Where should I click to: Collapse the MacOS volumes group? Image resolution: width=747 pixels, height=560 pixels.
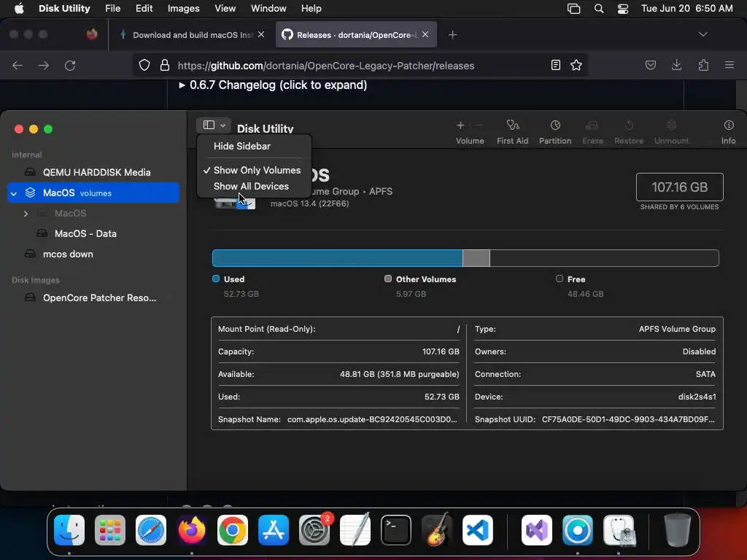pyautogui.click(x=14, y=193)
